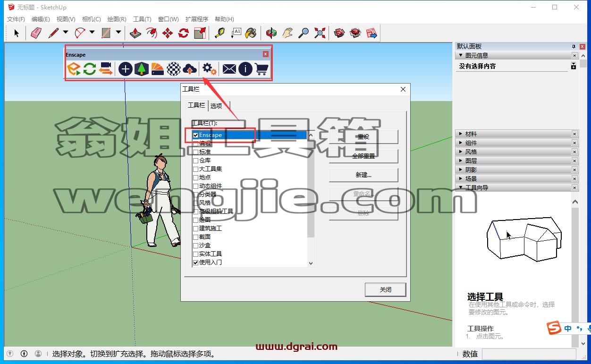
Task: Check the 大工具集 toolbar checkbox
Action: coord(195,169)
